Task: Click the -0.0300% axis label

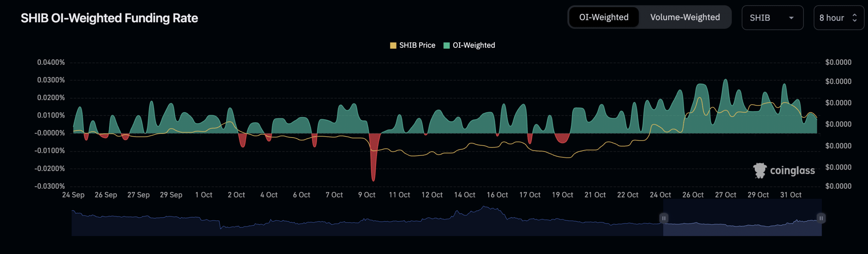Action: click(x=50, y=186)
